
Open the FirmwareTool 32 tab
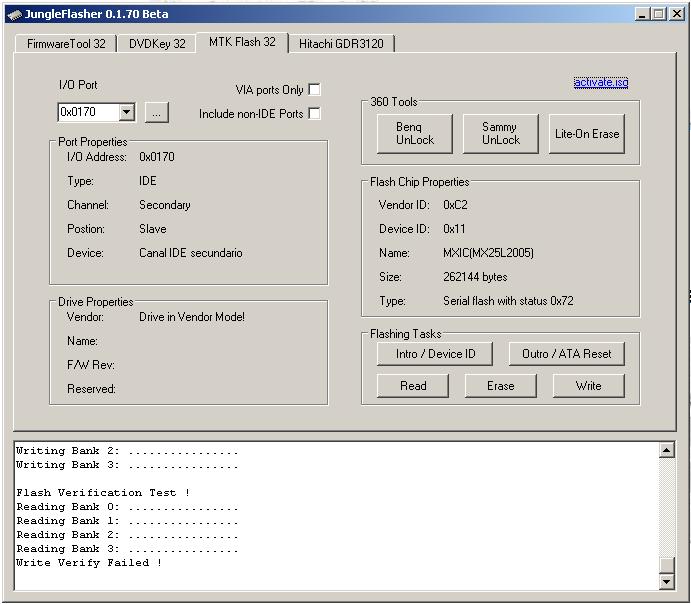click(66, 44)
